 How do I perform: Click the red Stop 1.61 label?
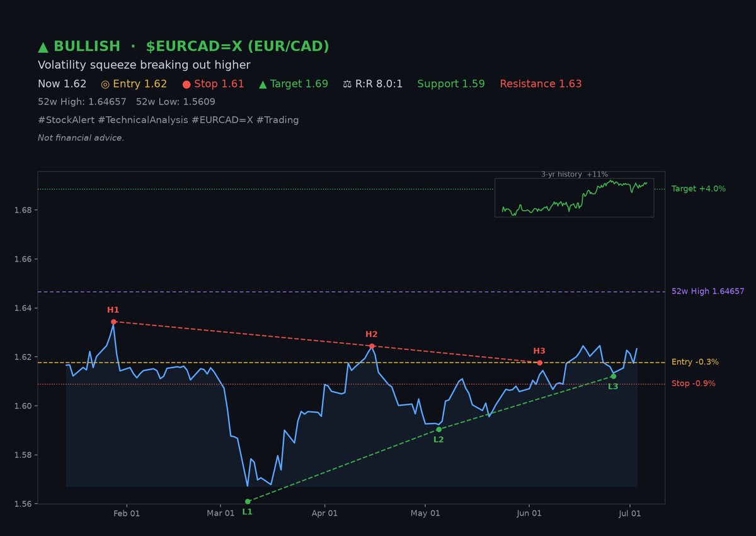pos(213,84)
